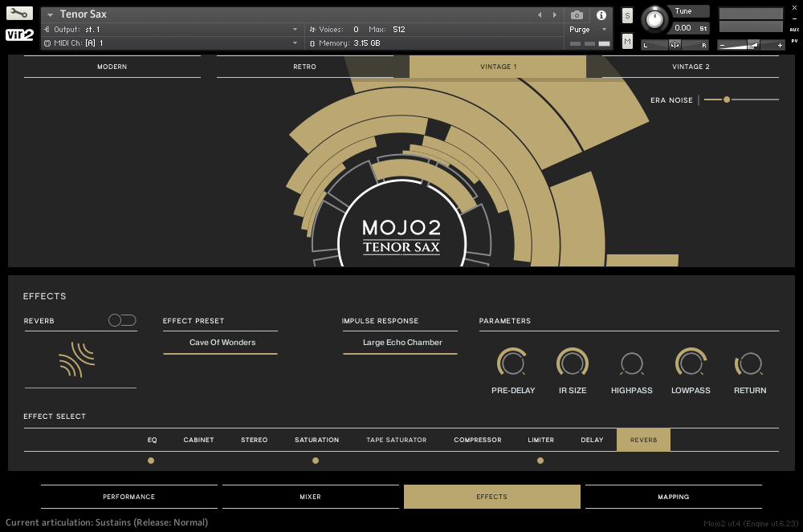This screenshot has width=803, height=532.
Task: Select the Vit2 logo icon
Action: tap(18, 35)
